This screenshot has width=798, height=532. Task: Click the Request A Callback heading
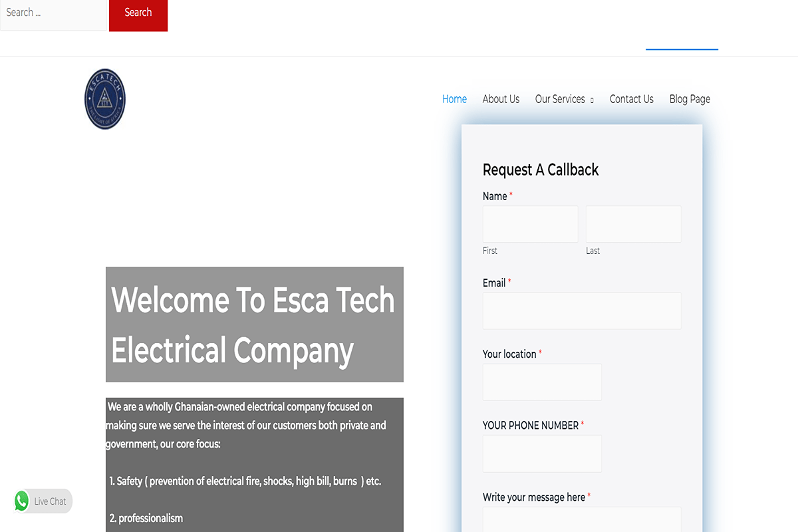tap(541, 170)
